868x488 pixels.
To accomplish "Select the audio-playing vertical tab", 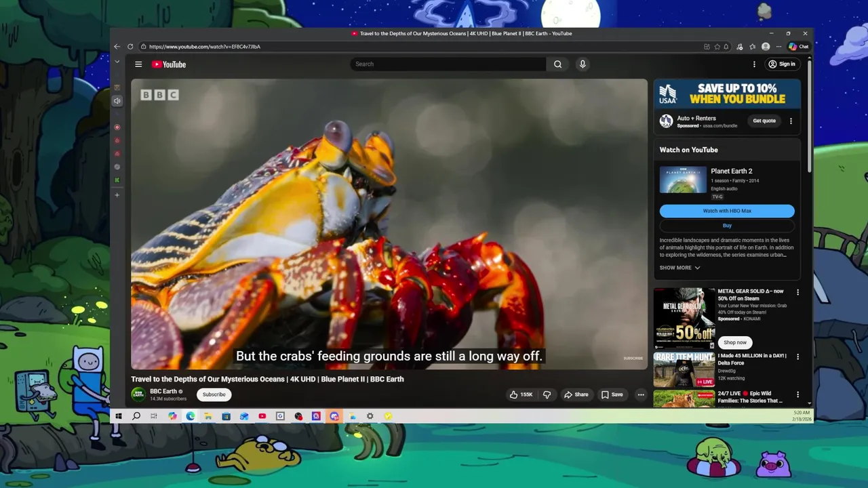I will [x=117, y=101].
